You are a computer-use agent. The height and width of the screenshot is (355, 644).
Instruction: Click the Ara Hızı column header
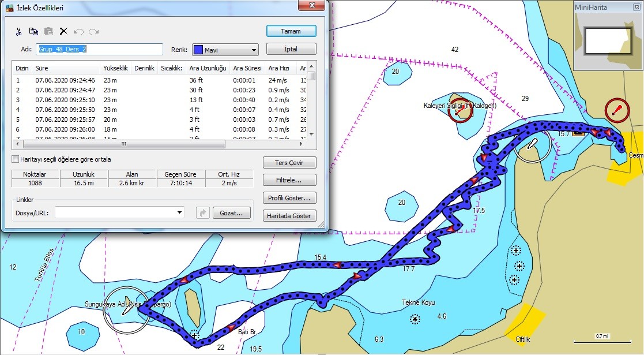click(x=281, y=68)
